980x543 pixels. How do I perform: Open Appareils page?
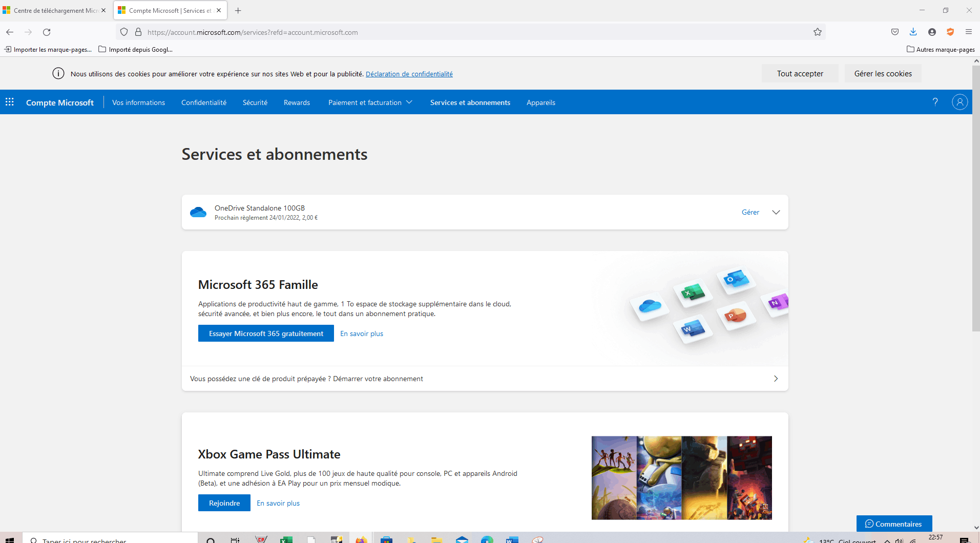(541, 102)
